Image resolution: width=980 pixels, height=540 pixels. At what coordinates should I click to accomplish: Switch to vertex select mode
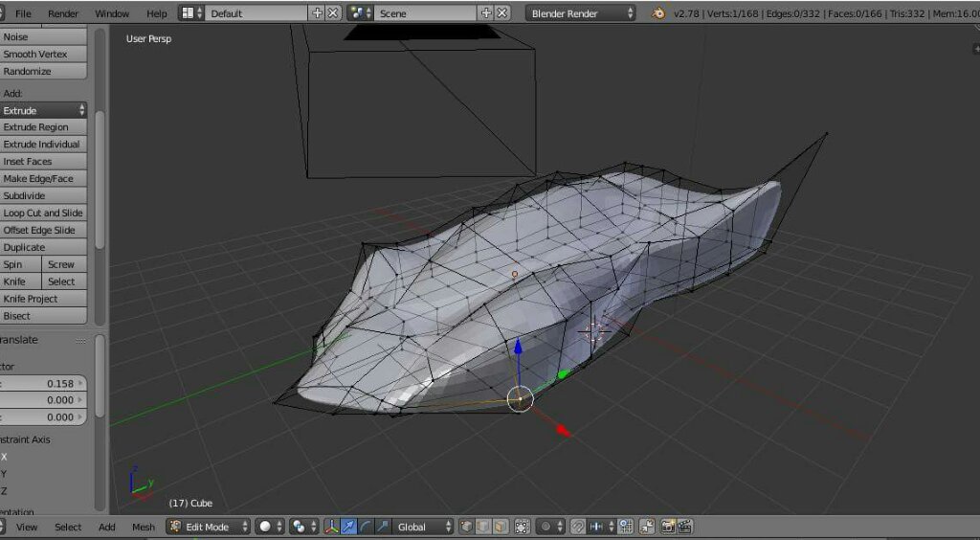tap(466, 527)
